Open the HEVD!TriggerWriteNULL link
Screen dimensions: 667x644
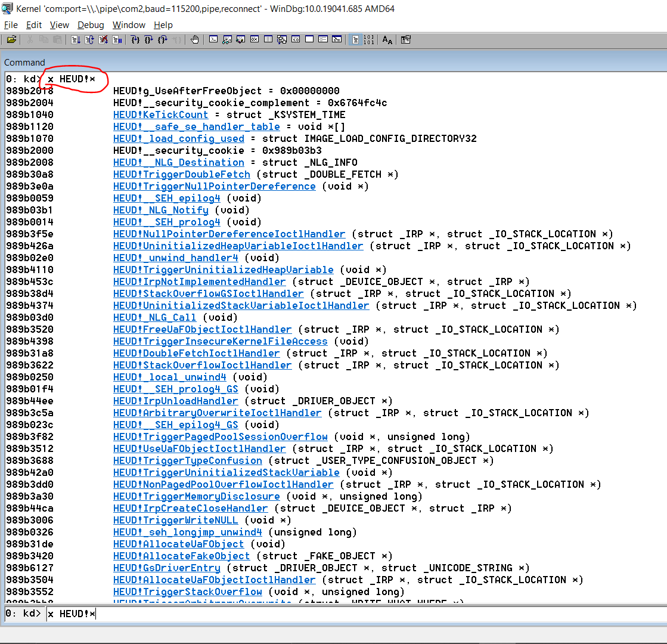pyautogui.click(x=176, y=520)
